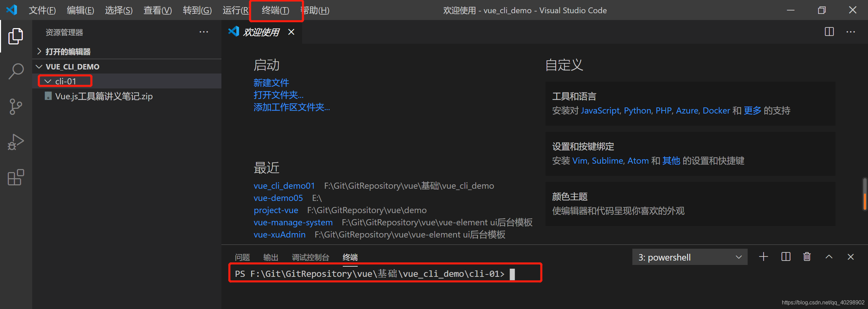Open the Run and Debug view

click(16, 142)
